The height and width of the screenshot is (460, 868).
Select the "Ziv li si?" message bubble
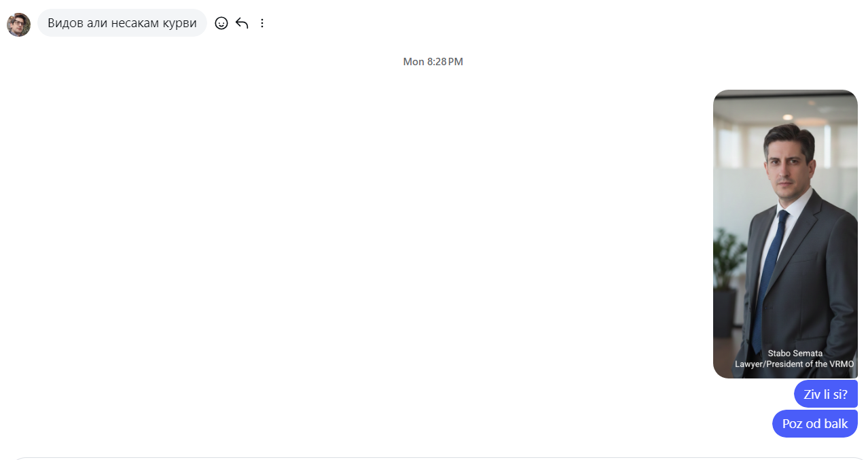pyautogui.click(x=826, y=394)
